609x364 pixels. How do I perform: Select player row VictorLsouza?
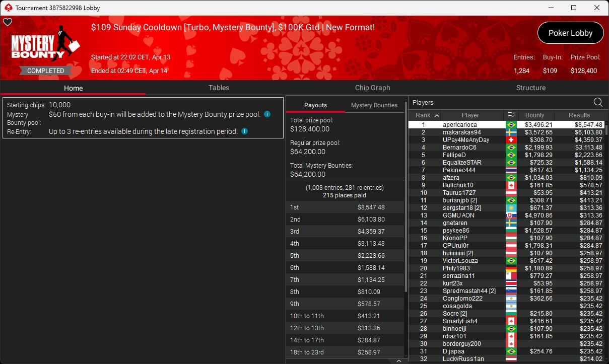pos(506,261)
